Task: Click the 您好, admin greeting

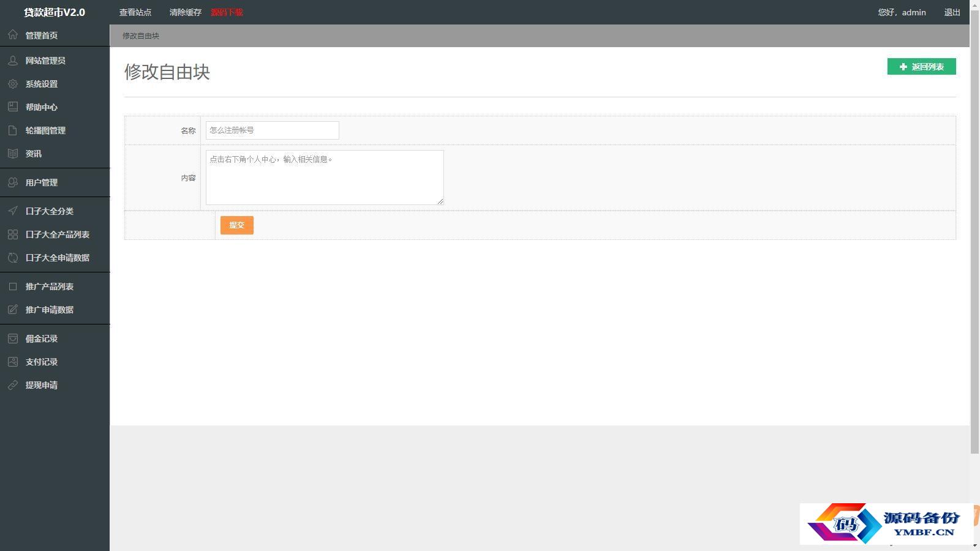Action: coord(902,12)
